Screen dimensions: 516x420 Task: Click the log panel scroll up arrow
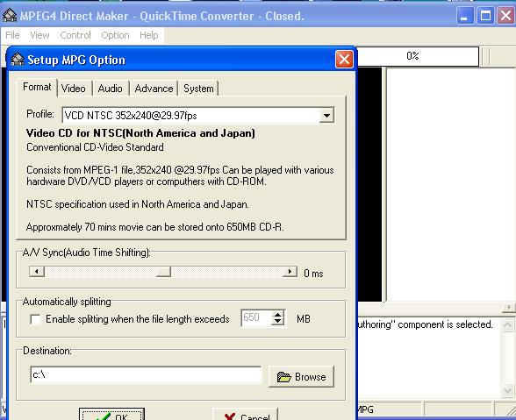pos(507,325)
